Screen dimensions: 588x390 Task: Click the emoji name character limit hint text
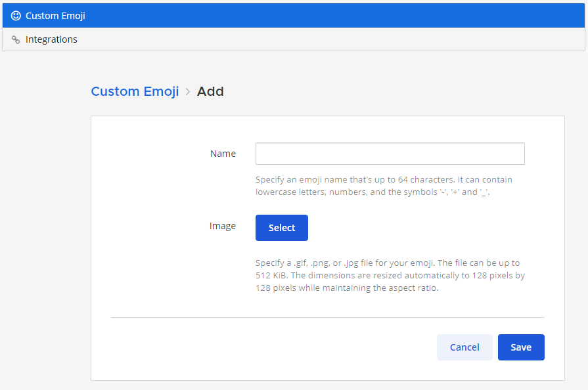pyautogui.click(x=383, y=186)
